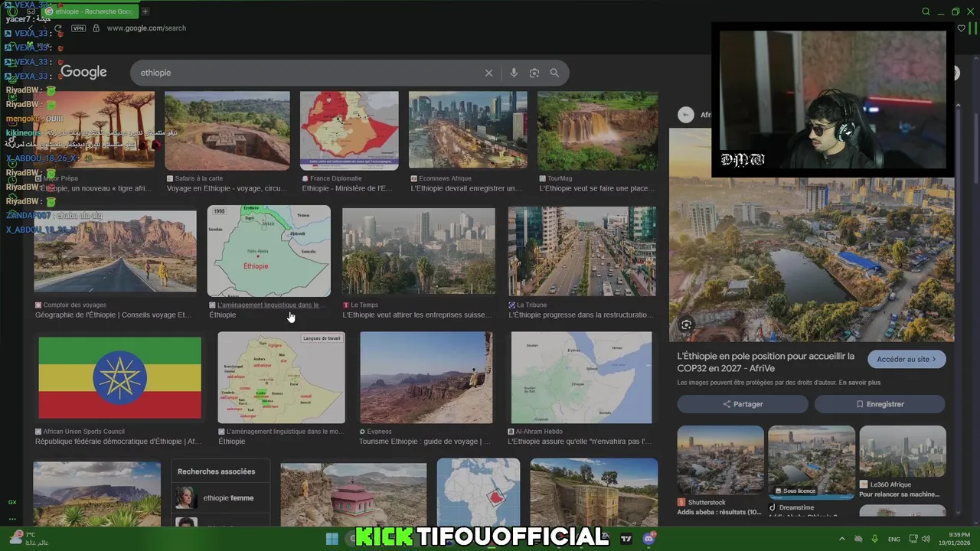Screen dimensions: 980x551
Task: Open Evaneos cliff tourism image
Action: 426,378
